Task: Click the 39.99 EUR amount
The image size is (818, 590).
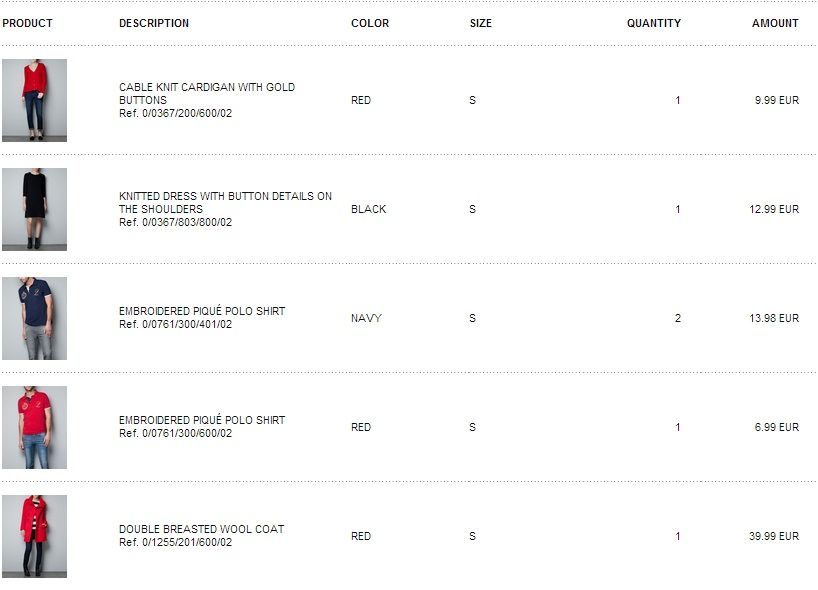Action: click(774, 536)
